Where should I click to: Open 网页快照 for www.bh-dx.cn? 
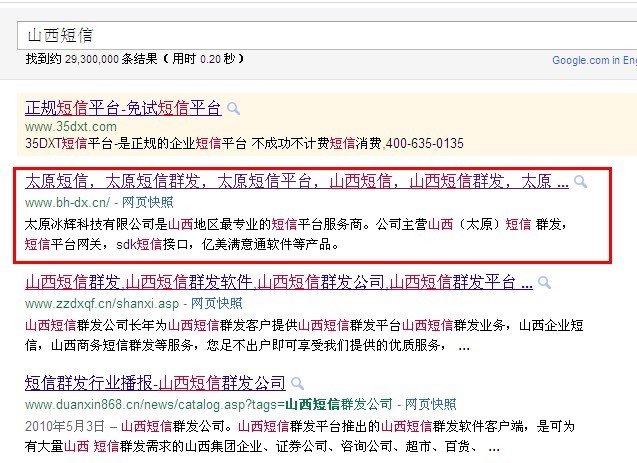click(147, 202)
